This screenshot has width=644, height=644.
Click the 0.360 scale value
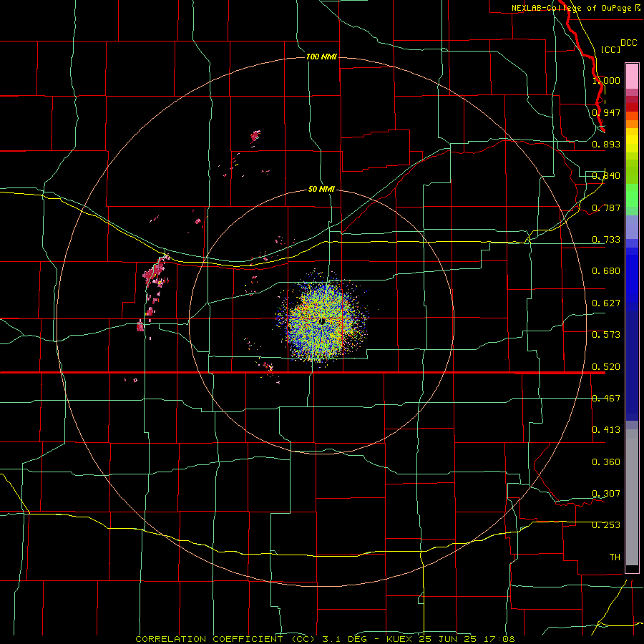[x=606, y=462]
